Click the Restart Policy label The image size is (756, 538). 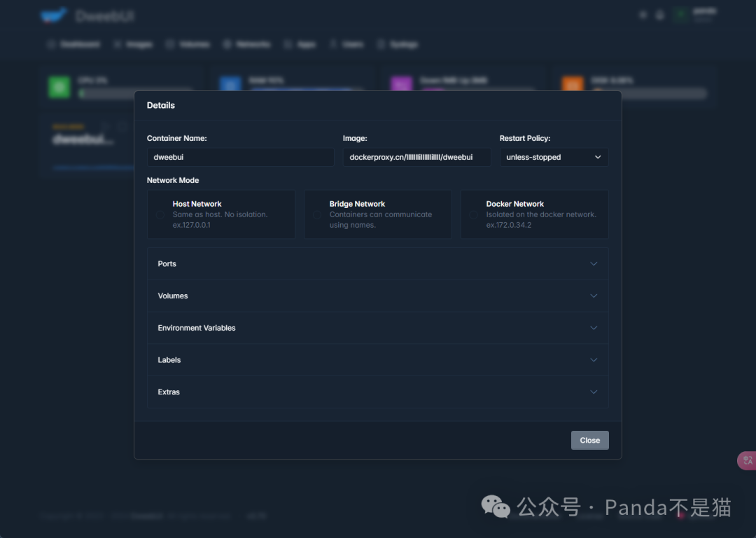[x=524, y=138]
